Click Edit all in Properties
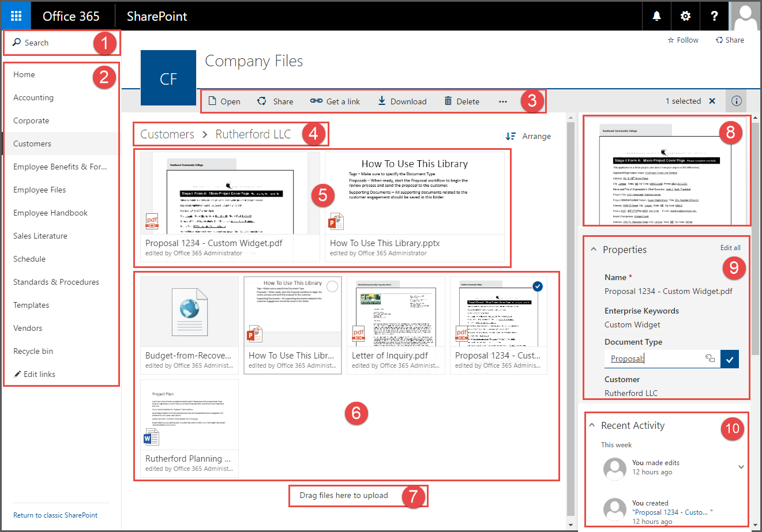The height and width of the screenshot is (532, 762). click(730, 248)
